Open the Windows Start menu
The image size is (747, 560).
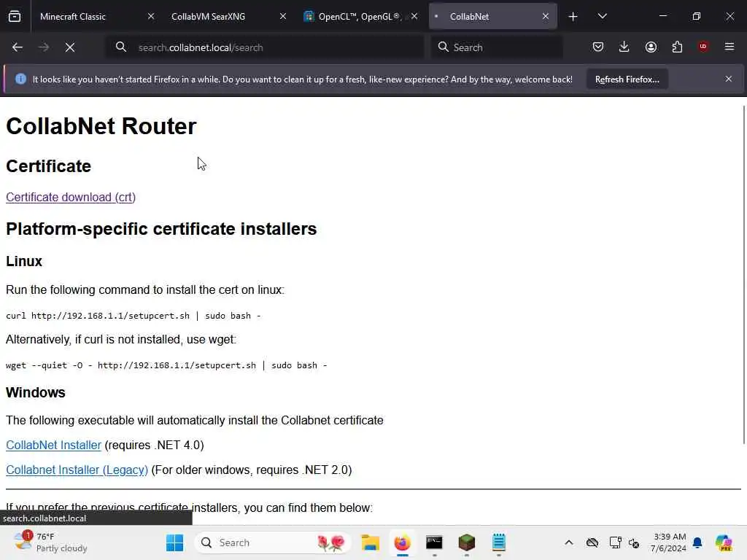click(x=174, y=542)
